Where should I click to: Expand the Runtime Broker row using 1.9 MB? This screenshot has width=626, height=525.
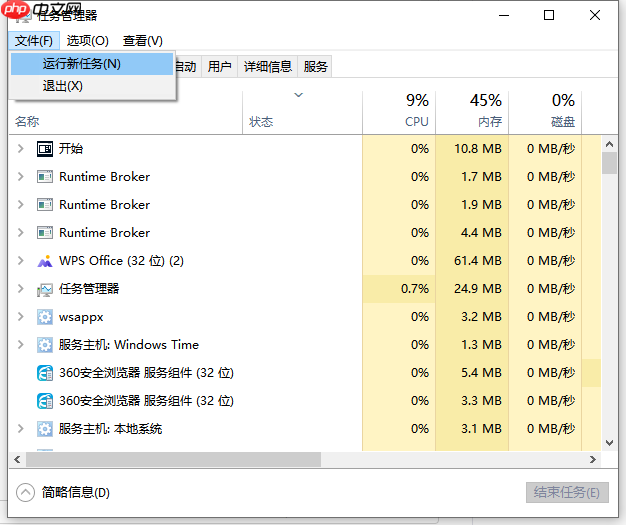point(20,205)
